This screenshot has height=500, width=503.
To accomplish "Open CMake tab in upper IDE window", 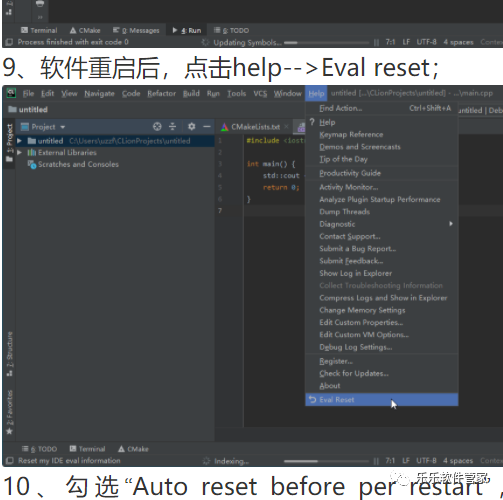I will coord(85,30).
